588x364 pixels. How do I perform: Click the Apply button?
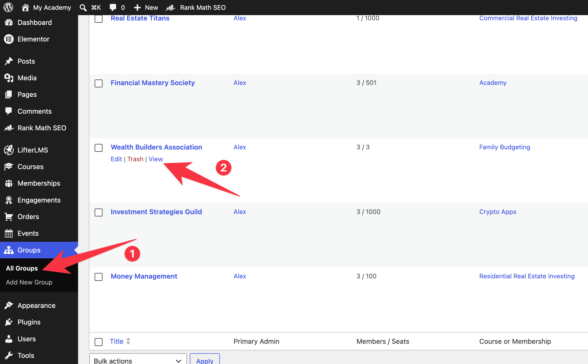pos(205,360)
